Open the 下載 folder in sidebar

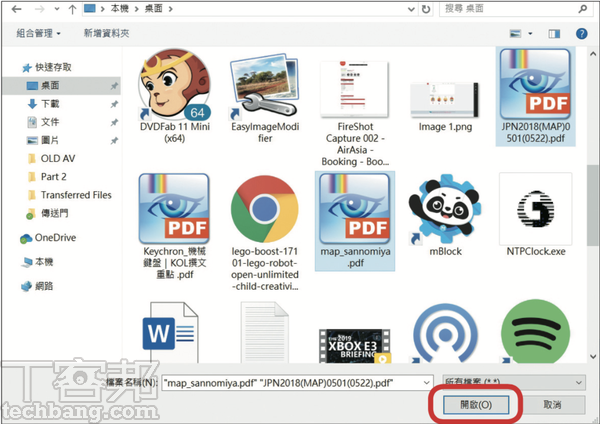point(51,104)
